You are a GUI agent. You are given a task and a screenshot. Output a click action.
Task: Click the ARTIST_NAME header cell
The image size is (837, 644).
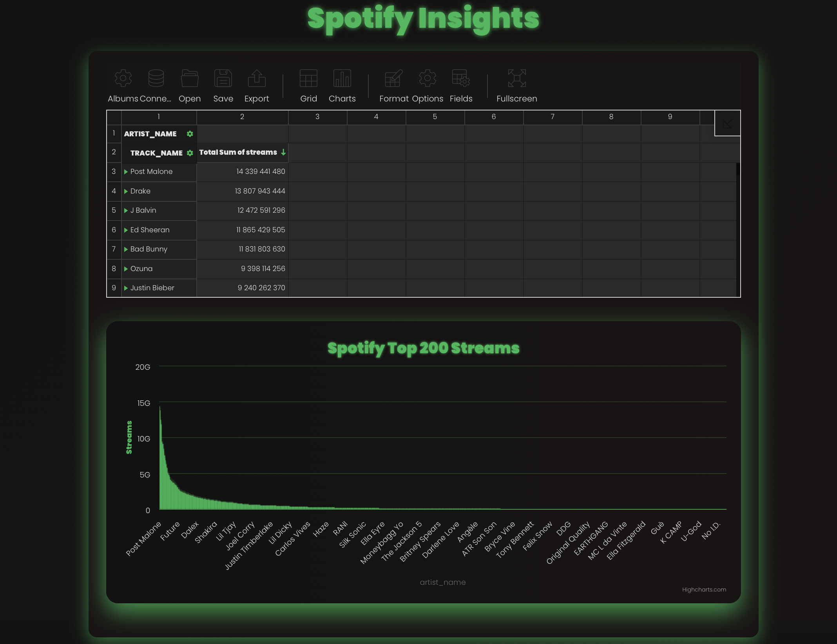tap(159, 134)
